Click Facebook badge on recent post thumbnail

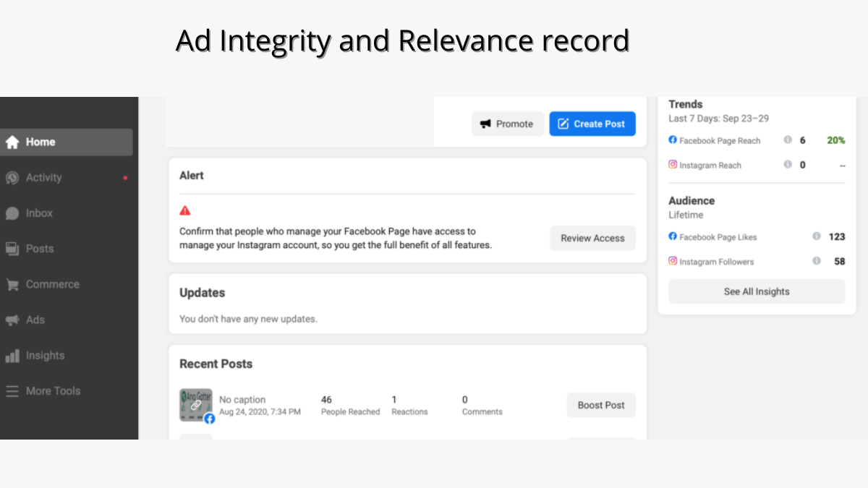tap(209, 419)
